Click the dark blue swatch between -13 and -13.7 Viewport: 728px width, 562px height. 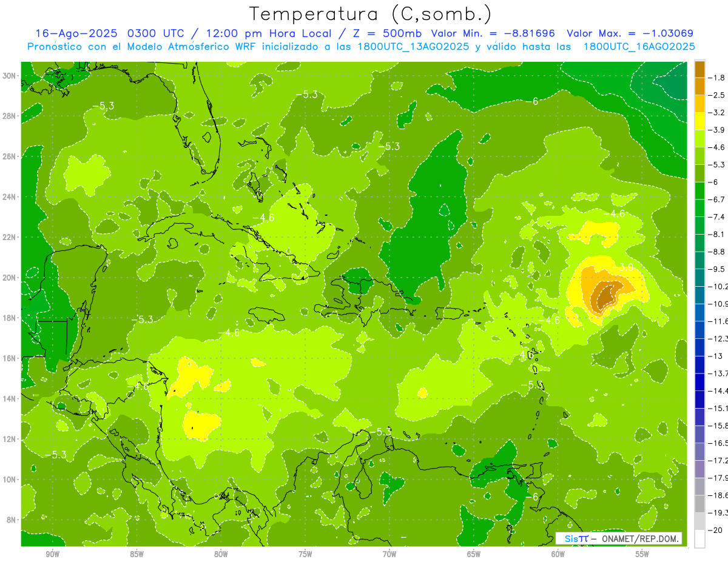click(699, 364)
